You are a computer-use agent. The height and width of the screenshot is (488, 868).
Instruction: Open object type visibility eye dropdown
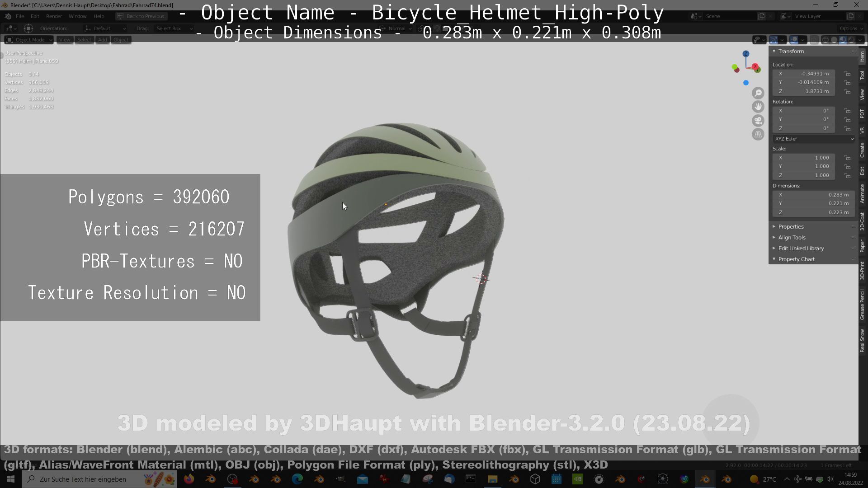click(759, 40)
